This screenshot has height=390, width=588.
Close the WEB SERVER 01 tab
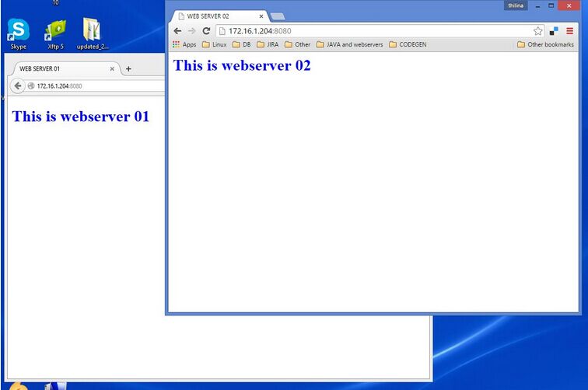click(112, 69)
